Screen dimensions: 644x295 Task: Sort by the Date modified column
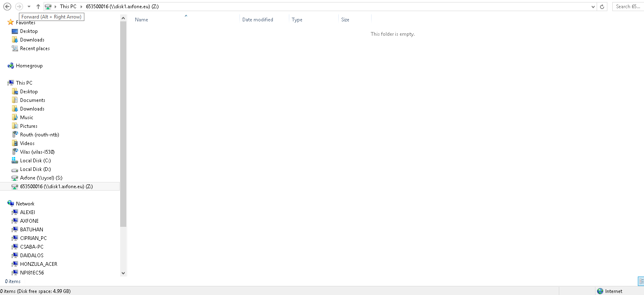pos(258,20)
